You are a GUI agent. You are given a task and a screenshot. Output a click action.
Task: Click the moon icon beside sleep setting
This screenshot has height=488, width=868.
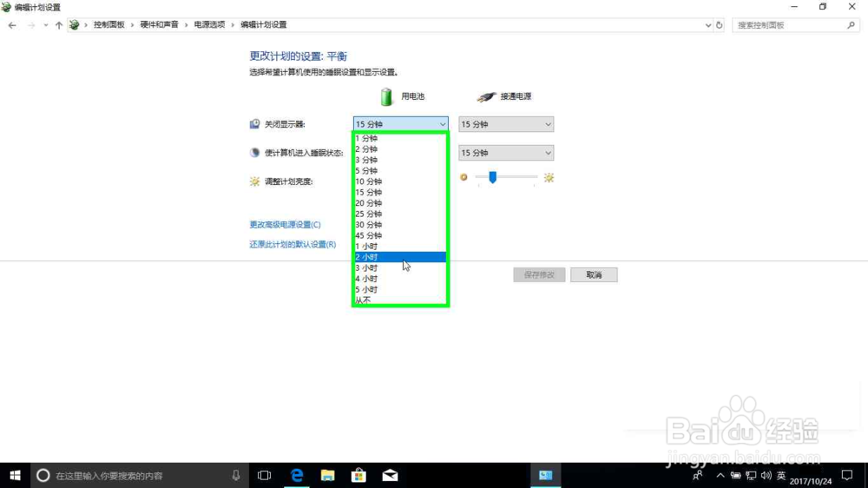(x=254, y=153)
